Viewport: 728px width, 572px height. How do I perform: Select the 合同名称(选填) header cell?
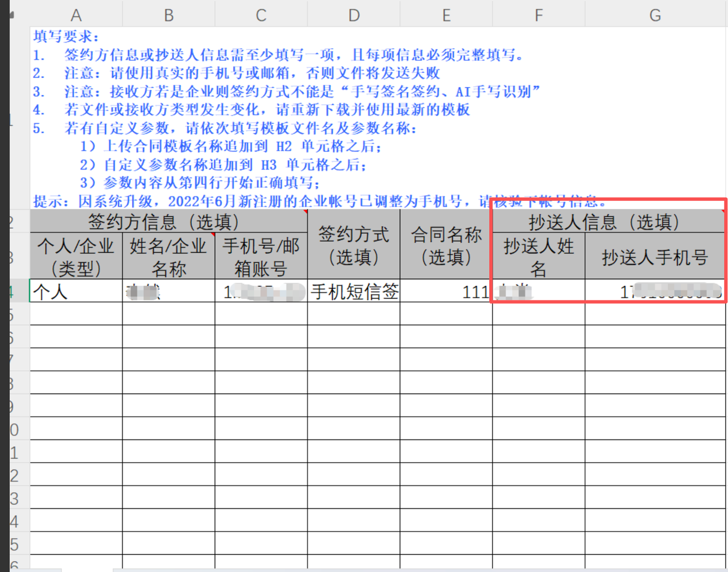446,245
